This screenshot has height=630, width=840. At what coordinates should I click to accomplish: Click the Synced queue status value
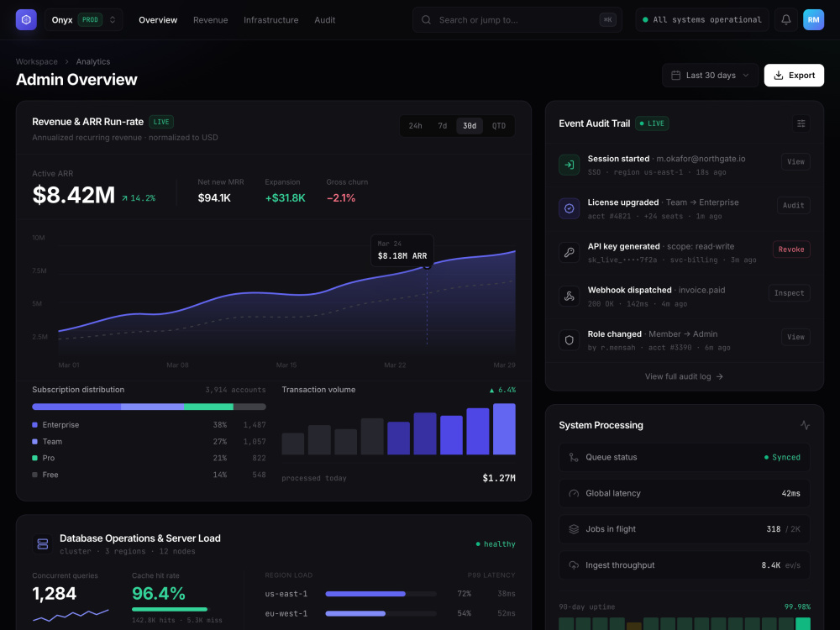point(782,457)
